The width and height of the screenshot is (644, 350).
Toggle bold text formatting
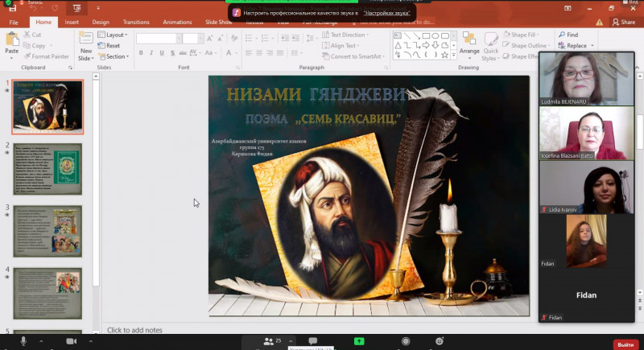point(140,53)
